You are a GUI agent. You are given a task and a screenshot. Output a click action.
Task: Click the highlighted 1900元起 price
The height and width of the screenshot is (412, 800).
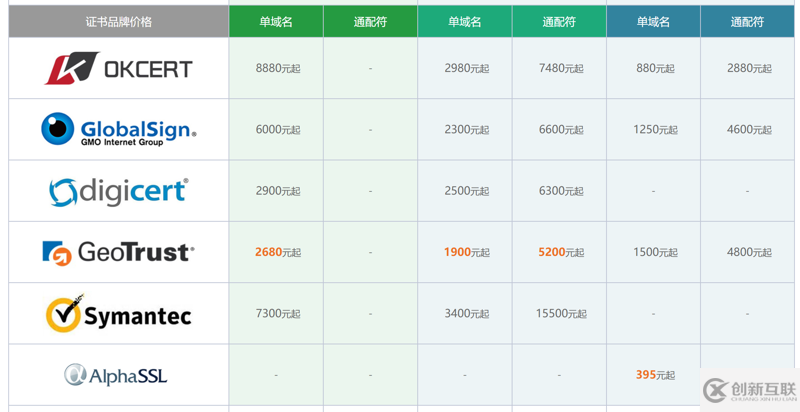pos(467,252)
